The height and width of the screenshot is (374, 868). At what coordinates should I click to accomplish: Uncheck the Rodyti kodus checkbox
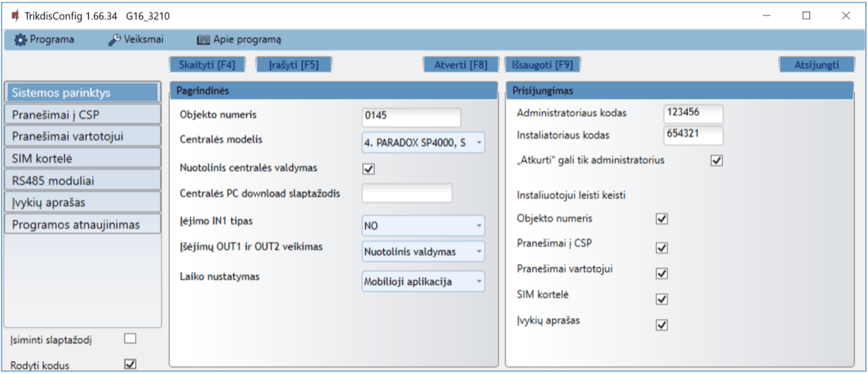(130, 364)
